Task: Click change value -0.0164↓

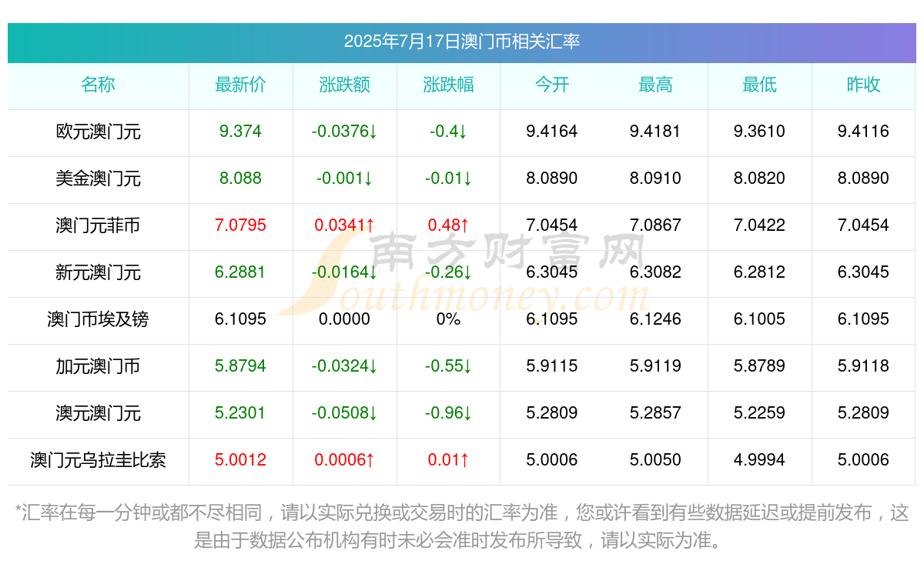Action: [x=345, y=272]
